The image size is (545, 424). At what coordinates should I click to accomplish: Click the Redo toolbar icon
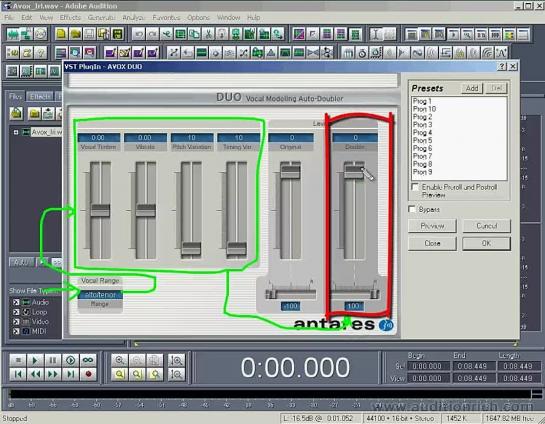[152, 34]
